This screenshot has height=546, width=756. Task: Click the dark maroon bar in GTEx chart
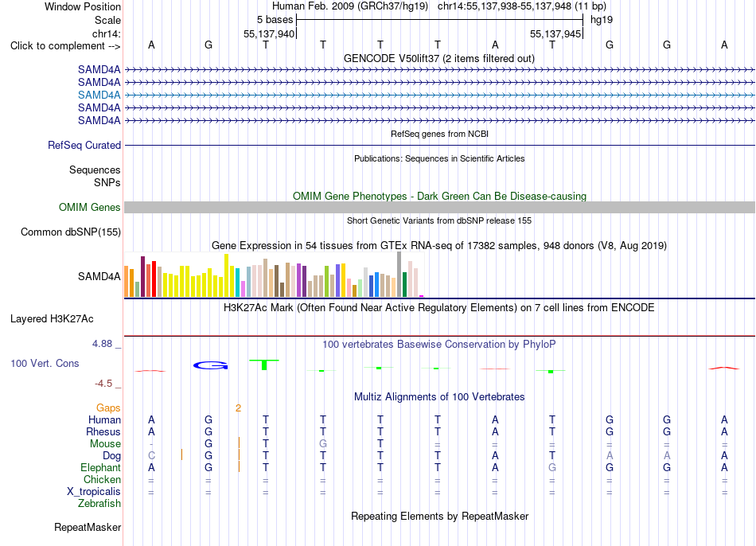[142, 276]
